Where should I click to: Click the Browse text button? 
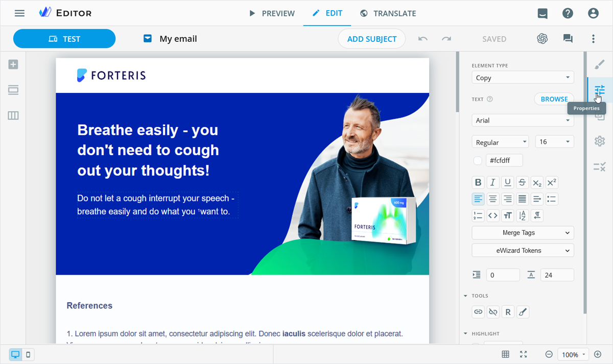(x=554, y=99)
